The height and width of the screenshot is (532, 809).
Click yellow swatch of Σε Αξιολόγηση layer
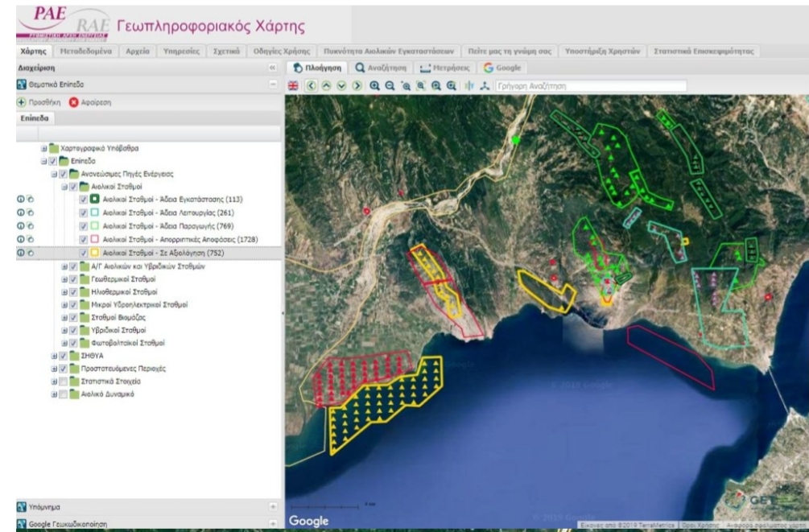[x=94, y=253]
